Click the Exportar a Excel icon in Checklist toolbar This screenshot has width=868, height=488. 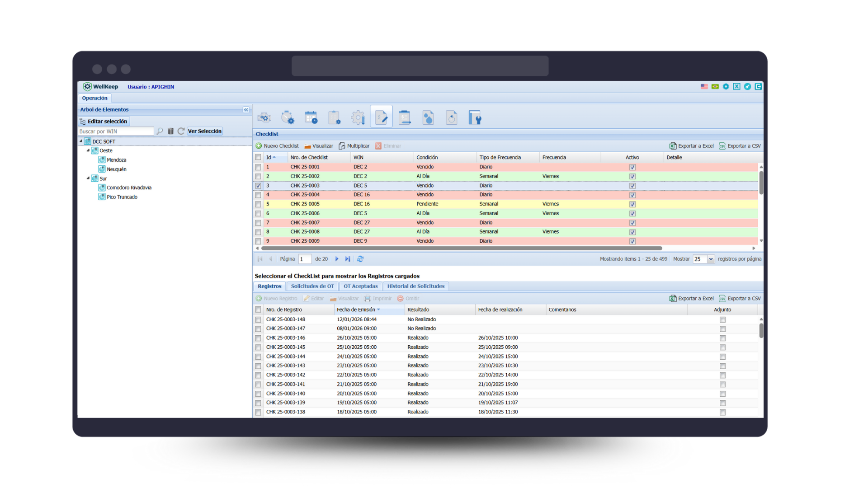click(x=673, y=146)
